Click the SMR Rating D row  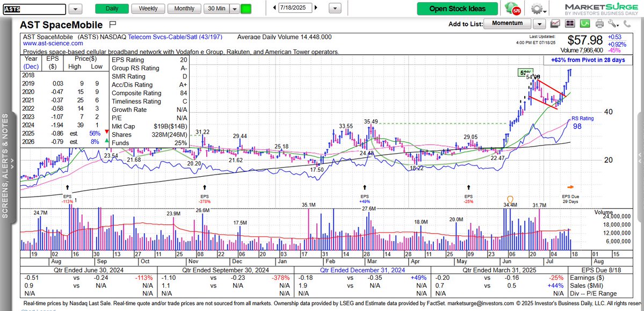pyautogui.click(x=149, y=76)
